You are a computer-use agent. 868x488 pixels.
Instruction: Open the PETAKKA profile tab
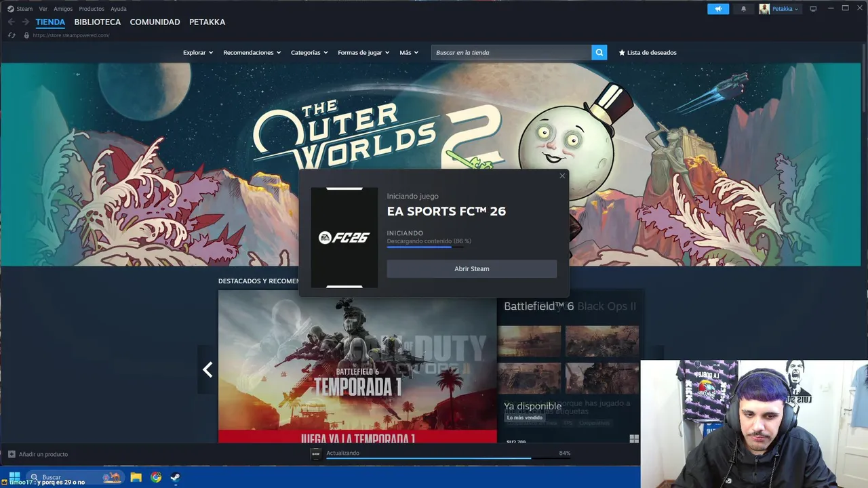pos(207,22)
